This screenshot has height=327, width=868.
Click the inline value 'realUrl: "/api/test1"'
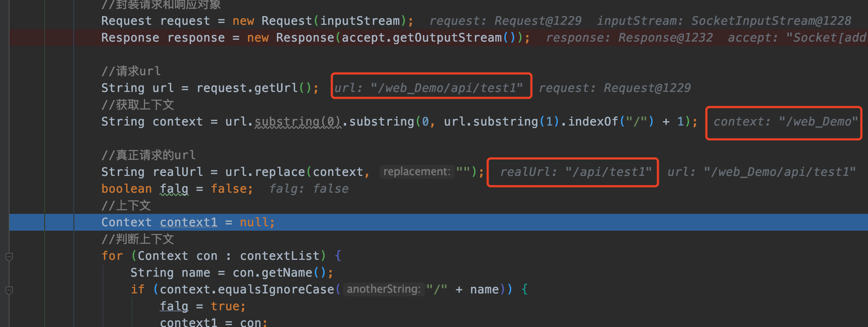[x=576, y=172]
